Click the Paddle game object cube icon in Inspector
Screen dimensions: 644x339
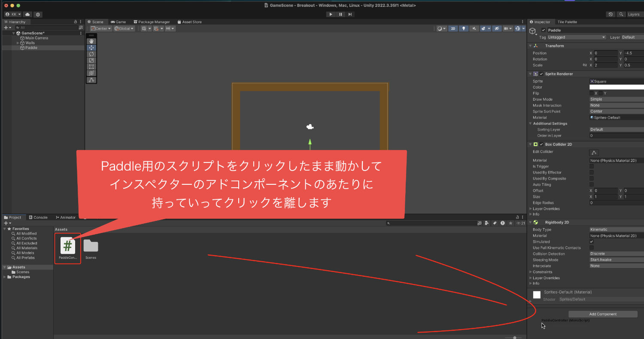tap(533, 31)
